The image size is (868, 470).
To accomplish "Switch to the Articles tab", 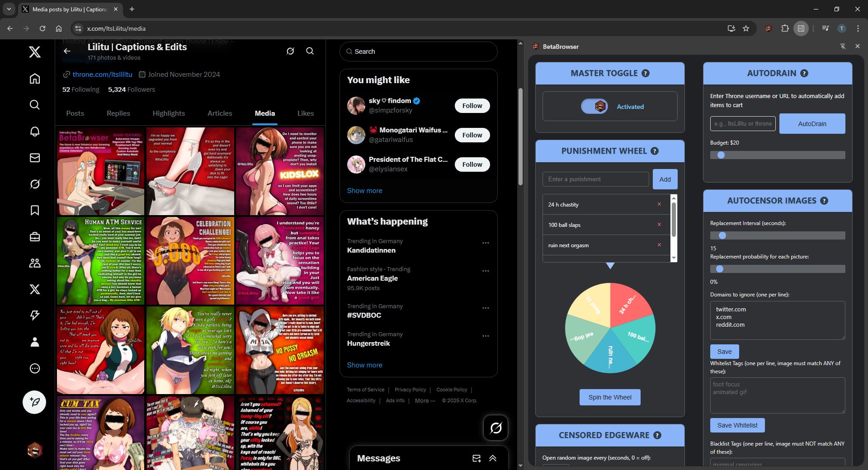I will click(220, 113).
